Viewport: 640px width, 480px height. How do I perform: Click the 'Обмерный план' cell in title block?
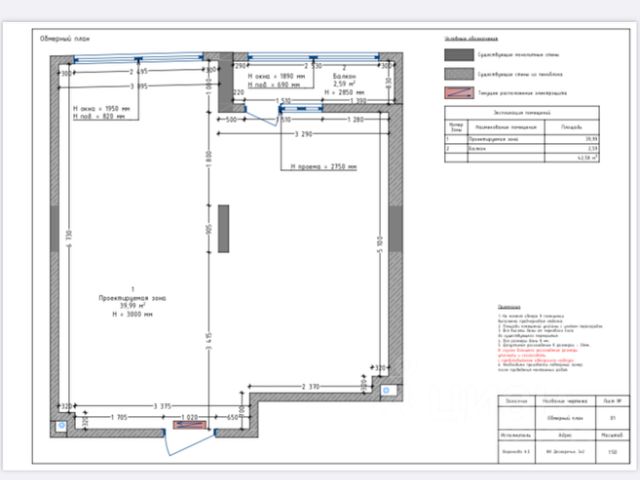(x=565, y=418)
